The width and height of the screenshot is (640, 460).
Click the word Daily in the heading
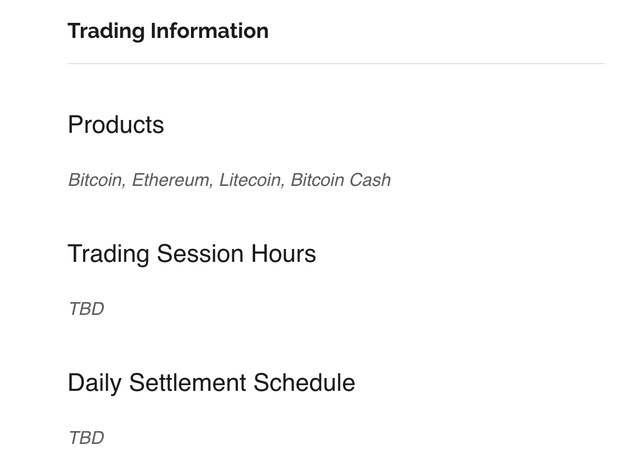point(95,384)
